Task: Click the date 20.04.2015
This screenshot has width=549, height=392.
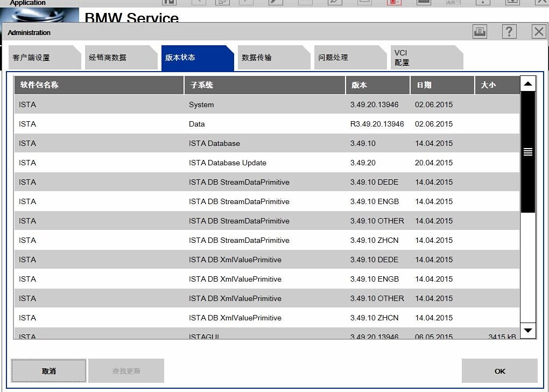Action: (434, 163)
